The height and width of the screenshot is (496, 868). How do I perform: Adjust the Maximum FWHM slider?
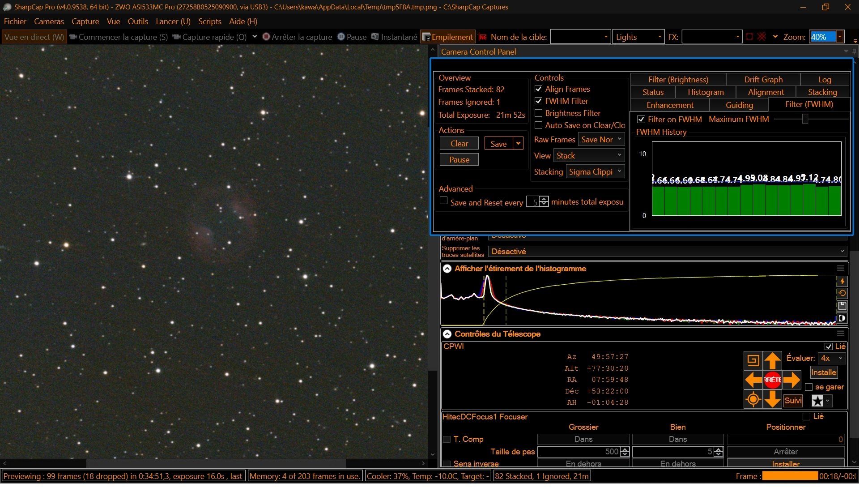tap(805, 119)
